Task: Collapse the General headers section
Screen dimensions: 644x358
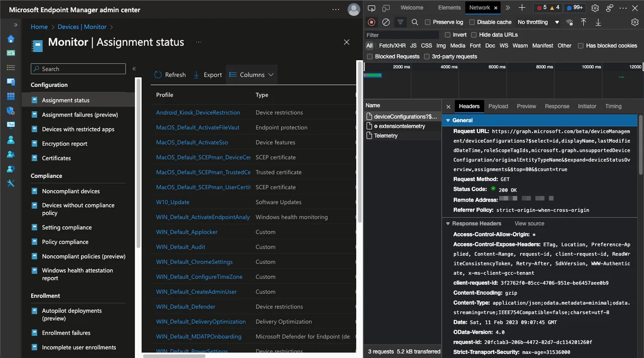Action: pyautogui.click(x=448, y=120)
